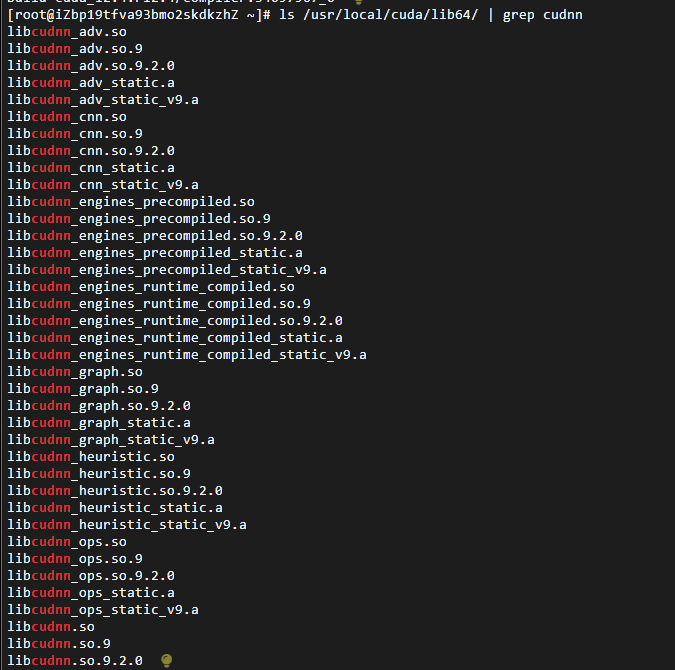This screenshot has height=670, width=675.
Task: Click the plain libcudnn.so line
Action: tap(51, 627)
